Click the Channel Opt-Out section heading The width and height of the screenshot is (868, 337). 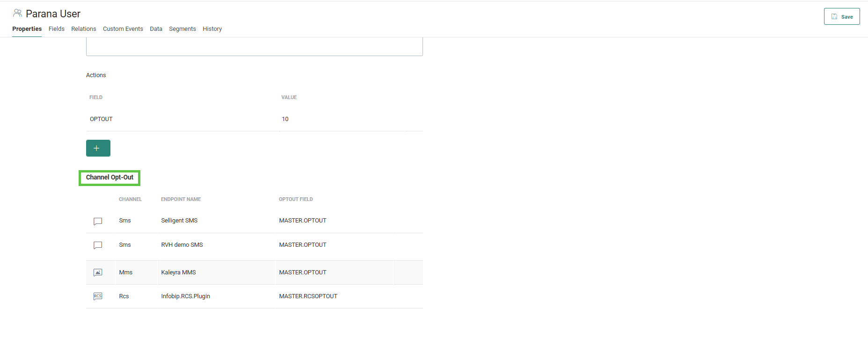(x=109, y=178)
